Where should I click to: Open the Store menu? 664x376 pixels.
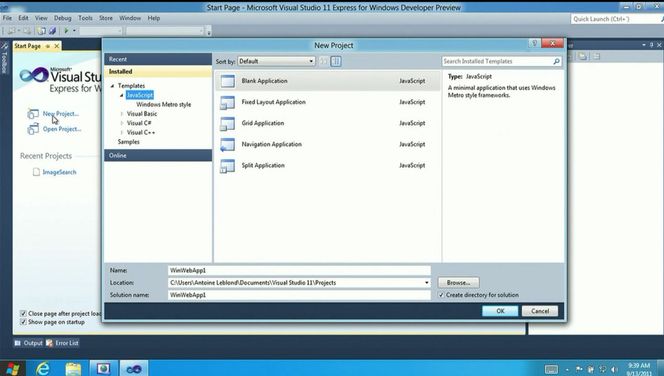point(106,18)
